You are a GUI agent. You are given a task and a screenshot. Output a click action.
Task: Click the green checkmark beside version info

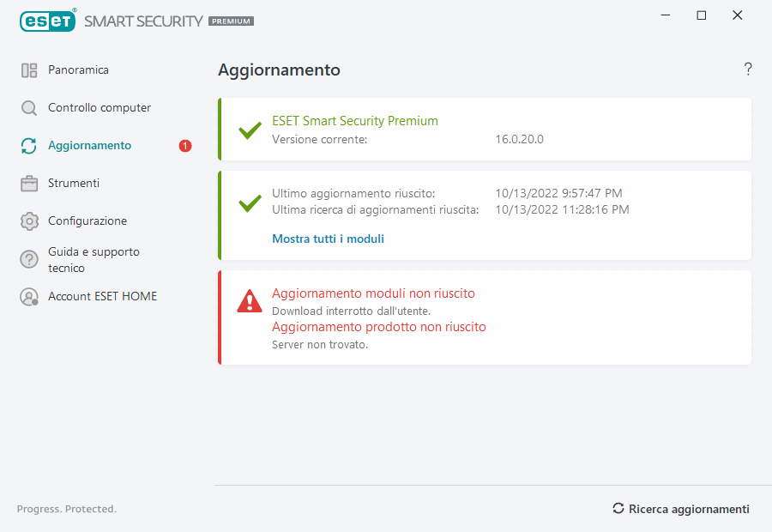pyautogui.click(x=250, y=130)
